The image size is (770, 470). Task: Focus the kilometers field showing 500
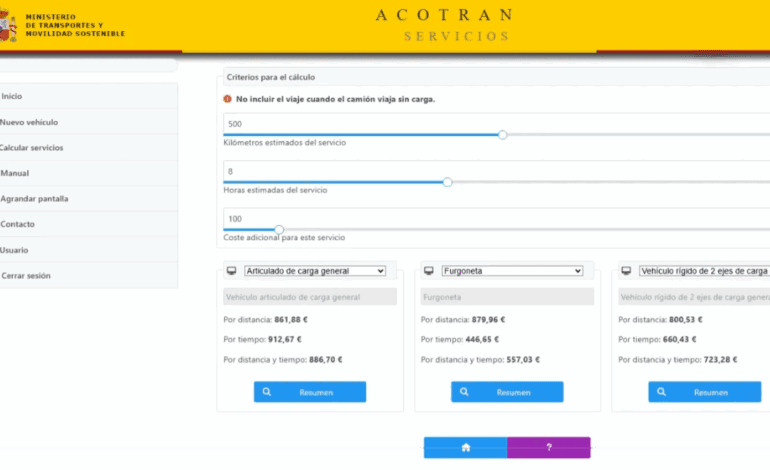(x=496, y=124)
